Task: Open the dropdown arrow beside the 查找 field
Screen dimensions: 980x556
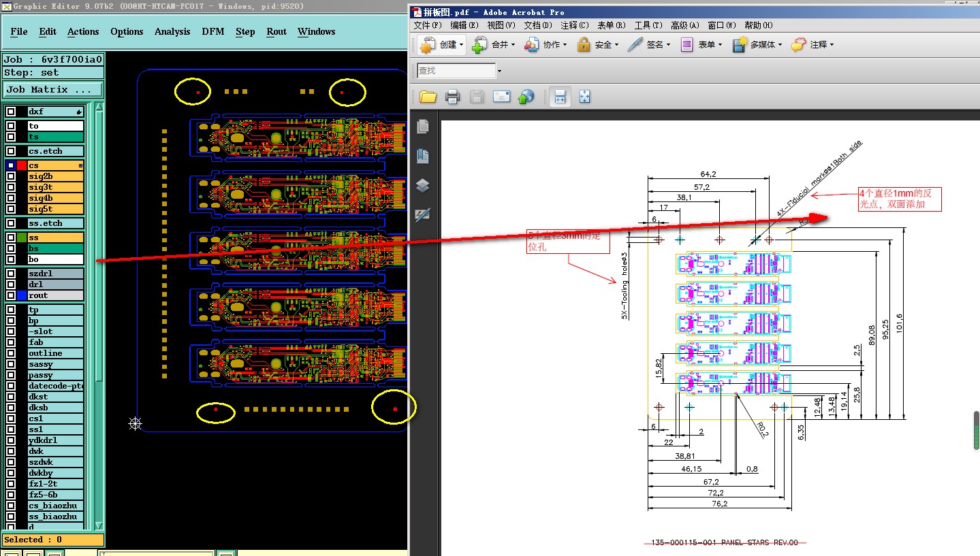Action: pos(499,71)
